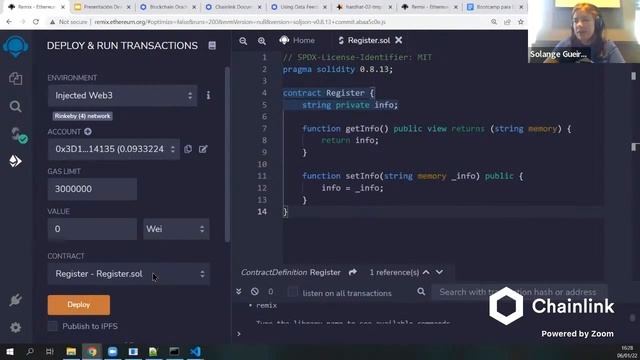This screenshot has width=640, height=360.
Task: Open Remix settings gear icon
Action: pos(16,327)
